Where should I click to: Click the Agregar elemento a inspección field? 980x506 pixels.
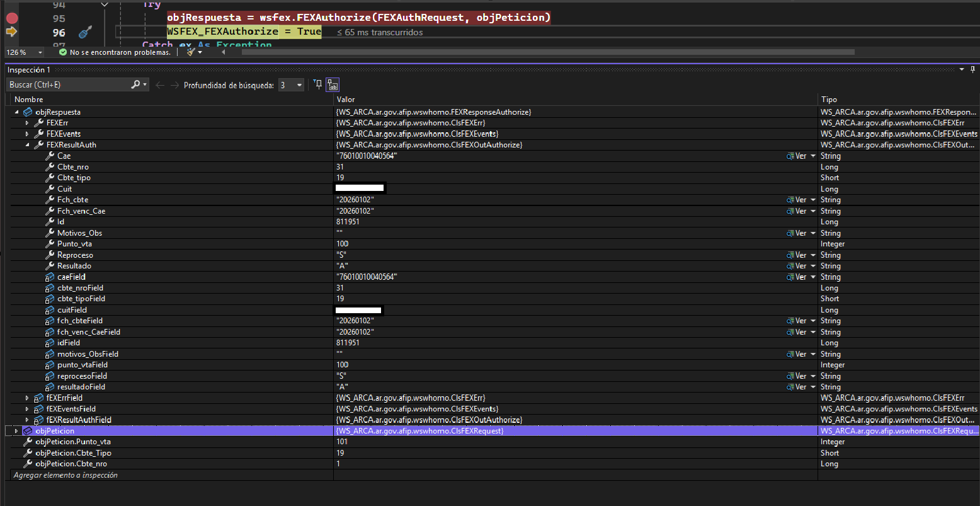(x=66, y=475)
